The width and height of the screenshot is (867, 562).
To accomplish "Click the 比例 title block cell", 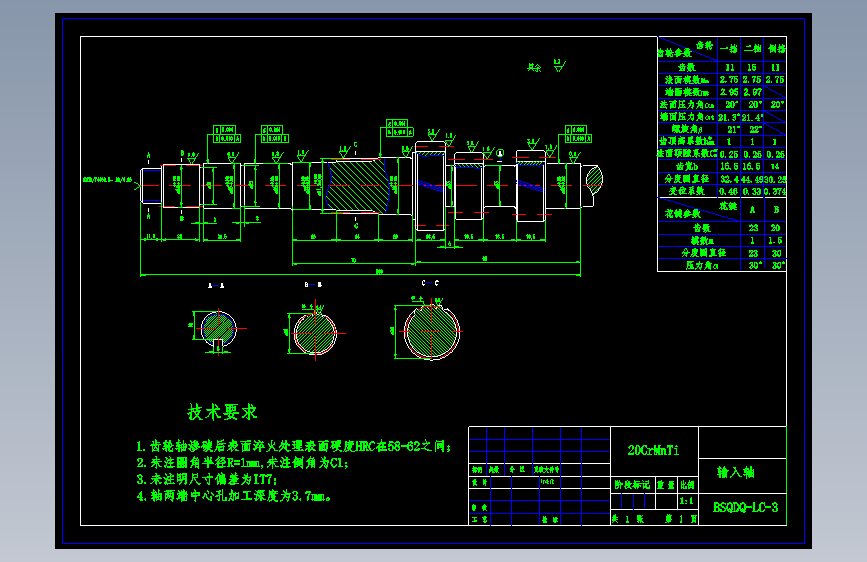I will 687,485.
